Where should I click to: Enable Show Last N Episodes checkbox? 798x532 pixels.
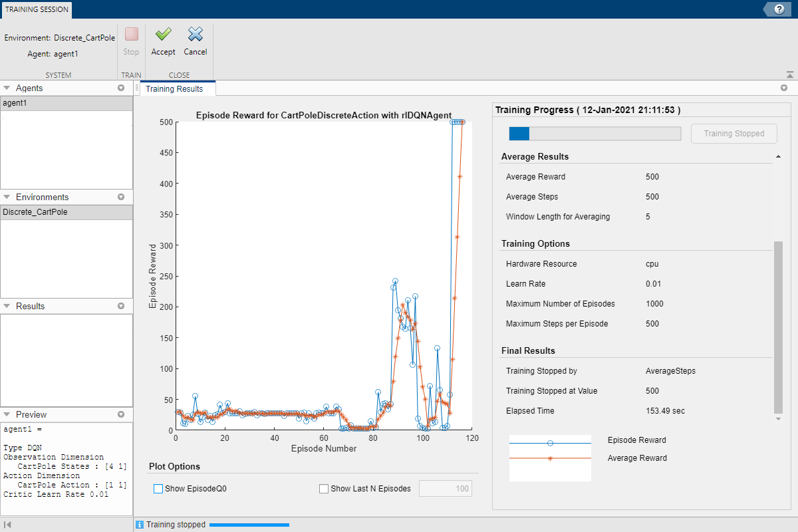click(x=324, y=489)
